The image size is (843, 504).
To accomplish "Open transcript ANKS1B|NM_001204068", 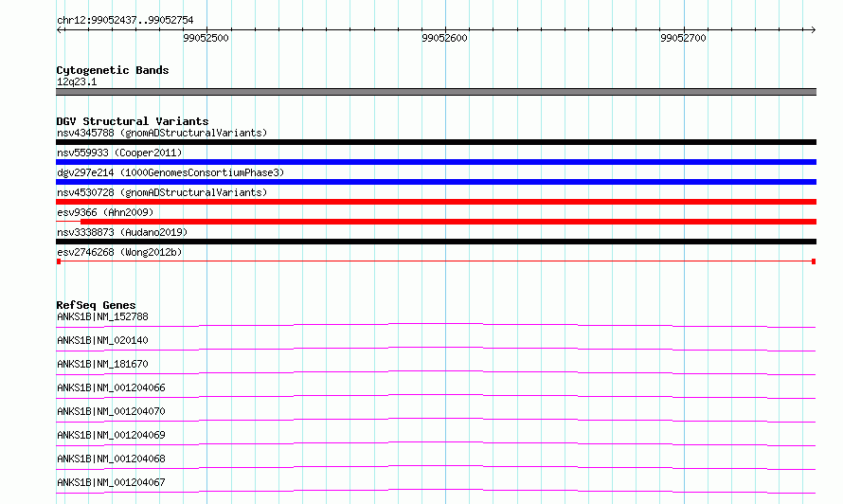I will coord(111,459).
